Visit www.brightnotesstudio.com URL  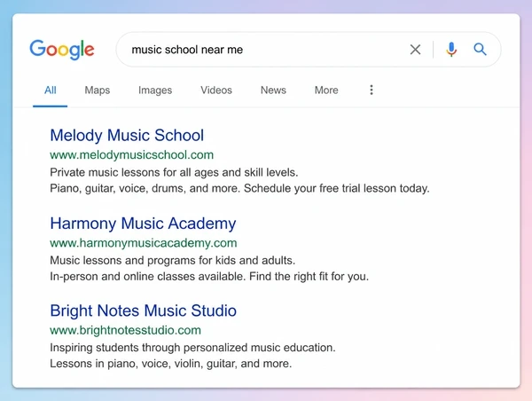tap(126, 330)
